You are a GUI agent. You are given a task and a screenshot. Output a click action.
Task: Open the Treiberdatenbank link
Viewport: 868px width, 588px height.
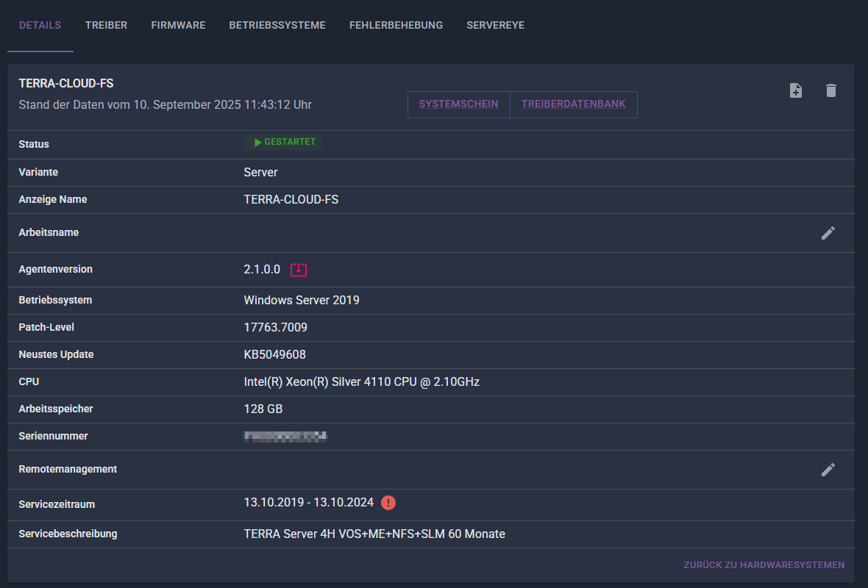click(x=574, y=104)
